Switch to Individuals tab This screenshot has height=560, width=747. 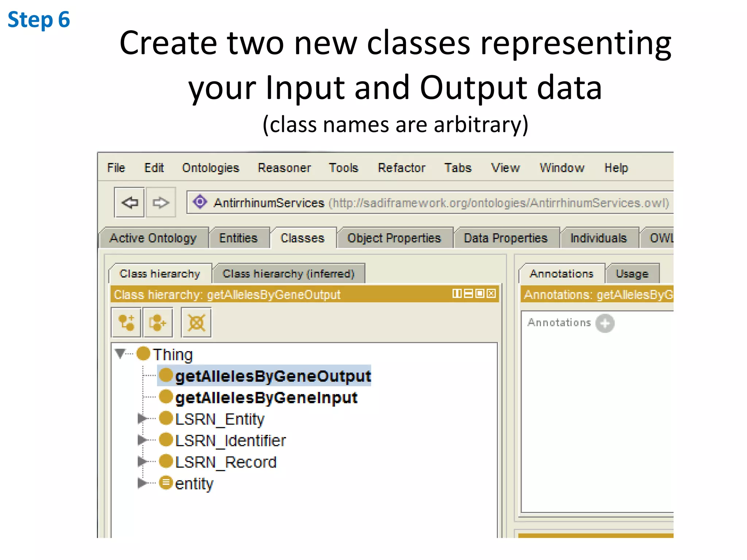pyautogui.click(x=599, y=238)
